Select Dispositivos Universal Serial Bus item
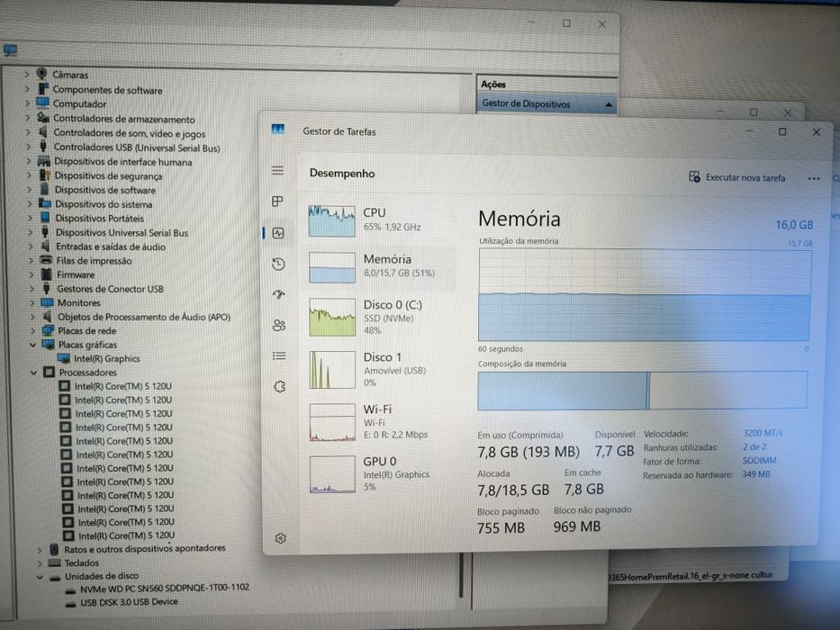Image resolution: width=840 pixels, height=630 pixels. click(122, 232)
